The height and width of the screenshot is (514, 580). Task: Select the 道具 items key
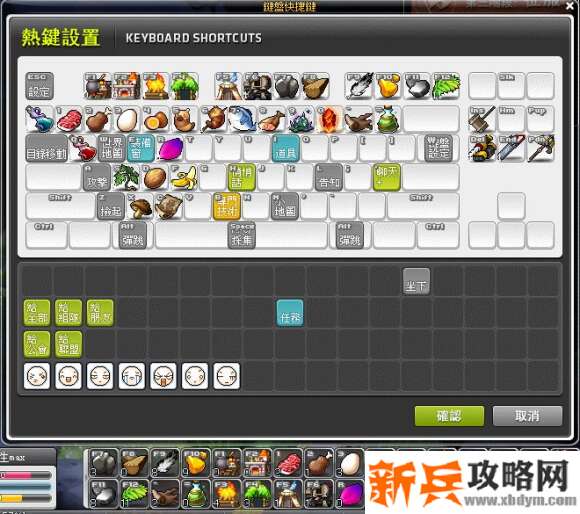coord(286,148)
